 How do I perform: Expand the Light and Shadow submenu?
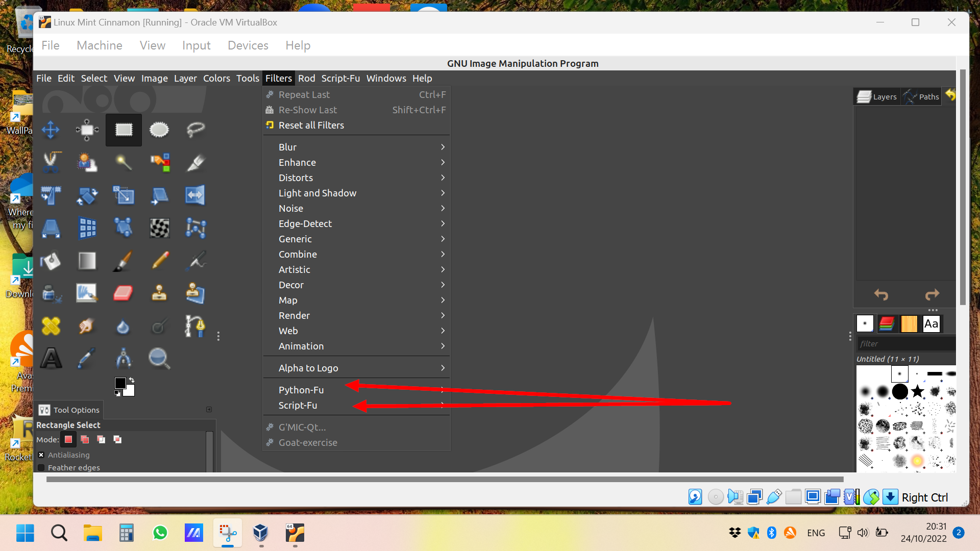tap(356, 193)
